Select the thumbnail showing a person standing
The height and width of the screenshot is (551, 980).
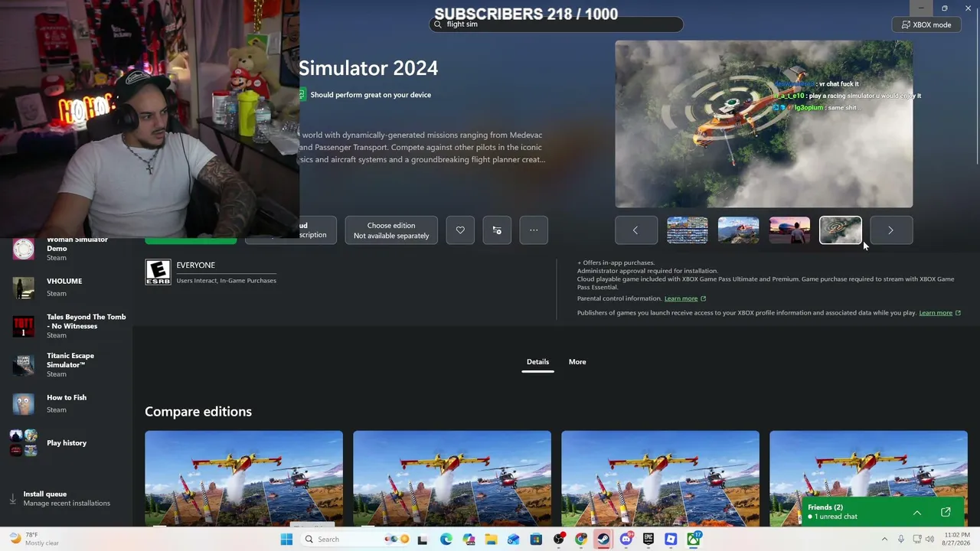pyautogui.click(x=789, y=230)
